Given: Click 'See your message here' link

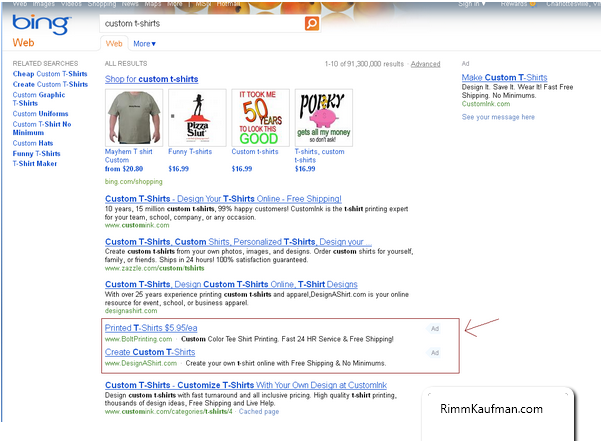Looking at the screenshot, I should (x=498, y=117).
